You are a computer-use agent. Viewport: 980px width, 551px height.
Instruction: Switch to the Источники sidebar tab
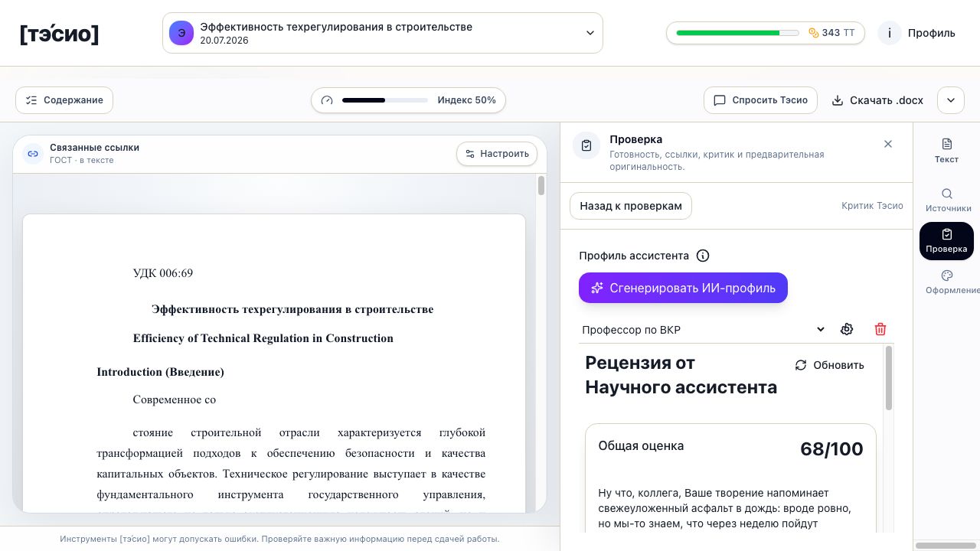(948, 200)
